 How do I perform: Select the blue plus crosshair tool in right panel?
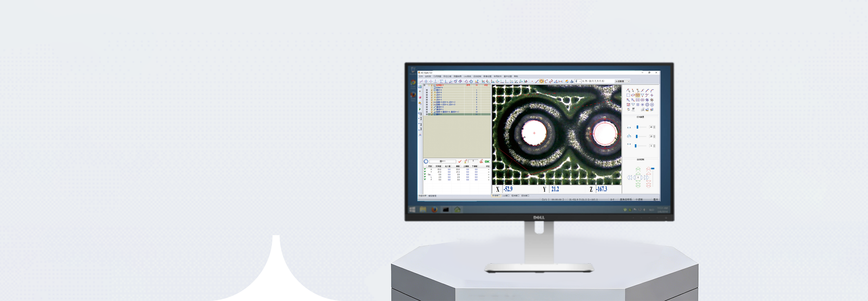coord(652,95)
